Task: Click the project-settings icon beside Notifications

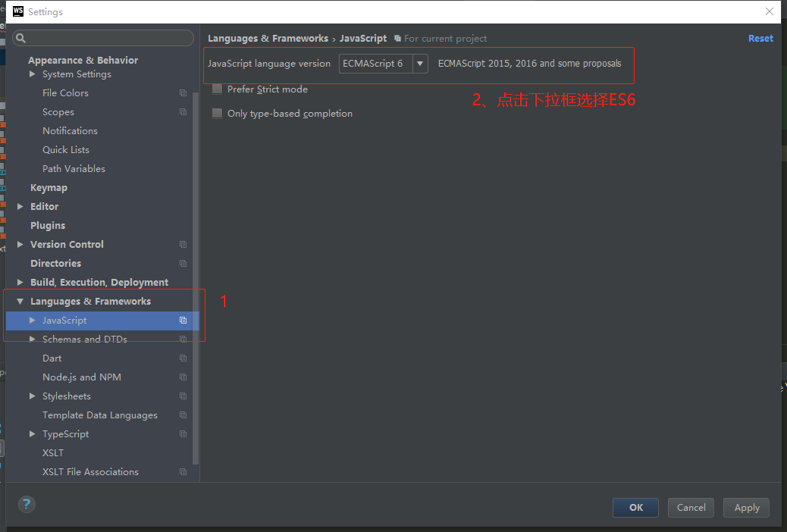Action: [182, 130]
